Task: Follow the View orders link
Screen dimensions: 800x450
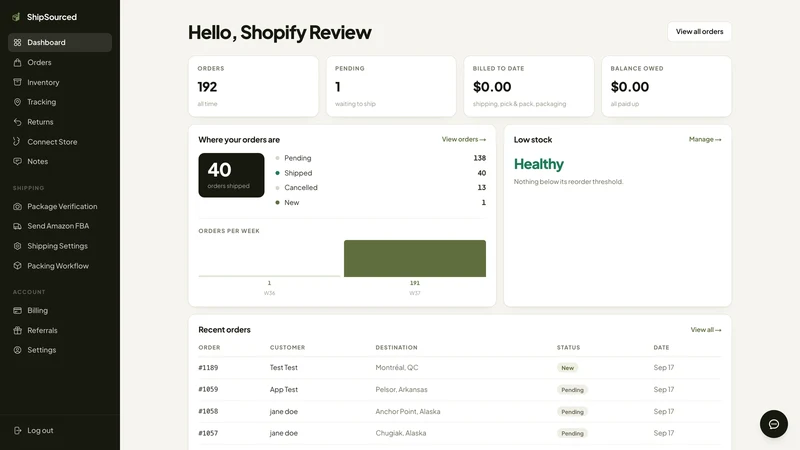Action: point(463,139)
